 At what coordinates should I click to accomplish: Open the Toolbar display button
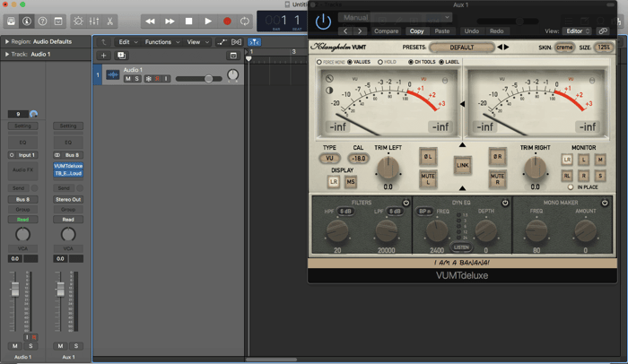point(58,22)
